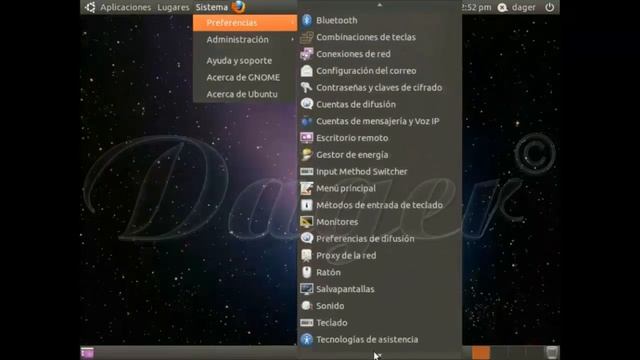Viewport: 640px width, 360px height.
Task: Select Ratón entry
Action: (379, 272)
